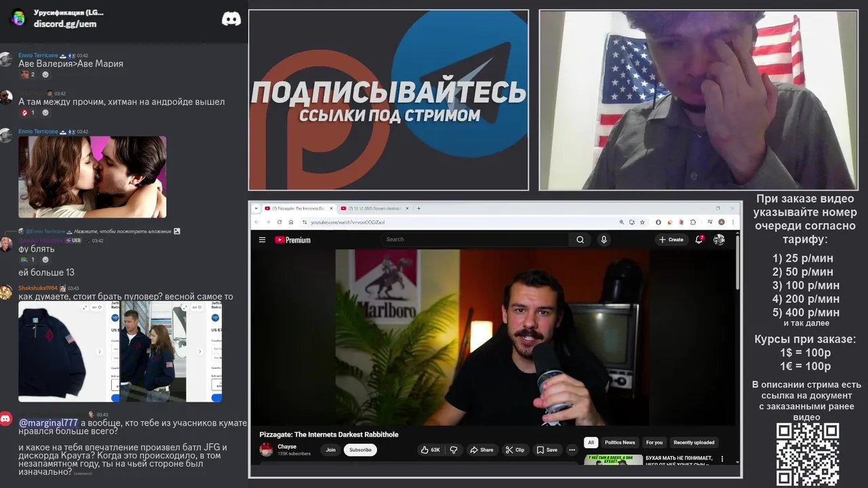Open the YouTube guide hamburger menu
The width and height of the screenshot is (868, 488).
point(262,239)
